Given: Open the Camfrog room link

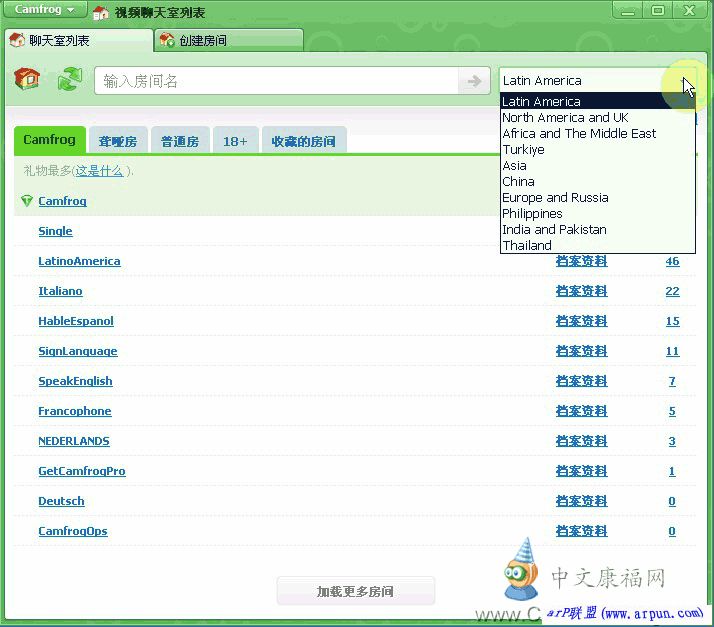Looking at the screenshot, I should (62, 201).
